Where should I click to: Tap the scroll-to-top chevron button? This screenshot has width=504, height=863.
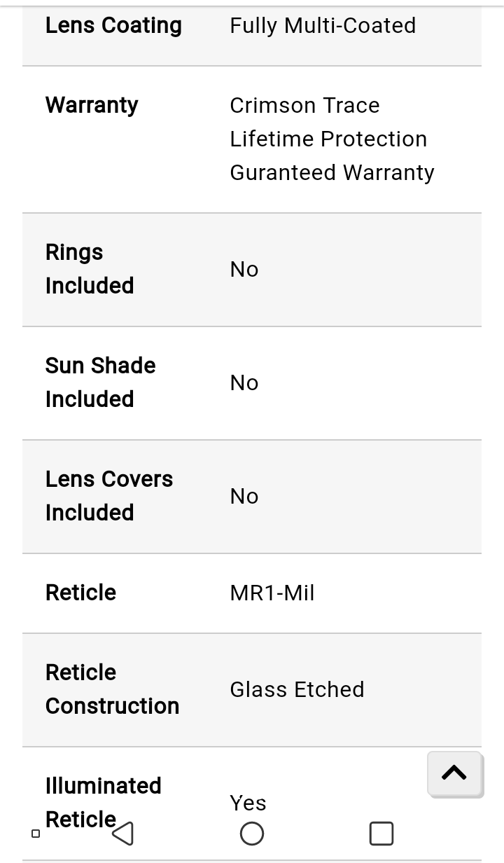[x=454, y=773]
